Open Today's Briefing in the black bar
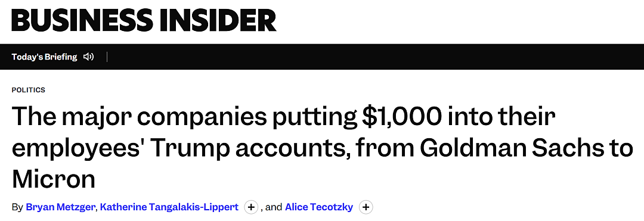 click(44, 57)
